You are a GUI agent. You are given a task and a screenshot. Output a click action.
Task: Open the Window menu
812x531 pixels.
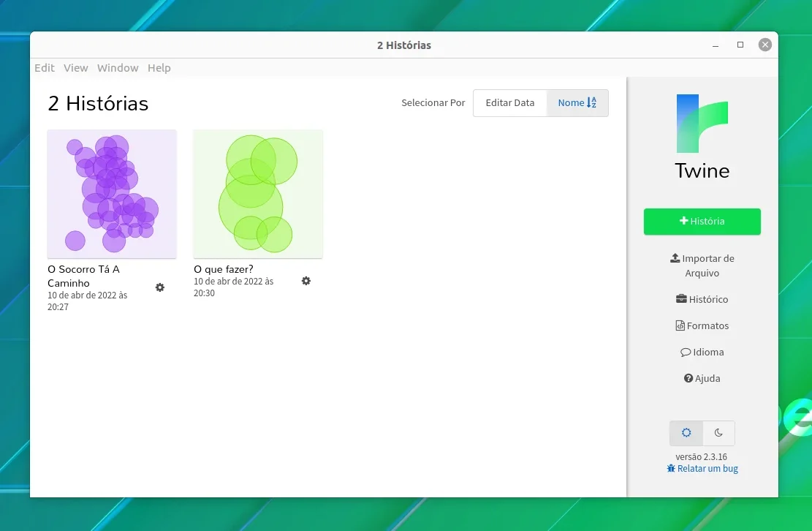coord(118,68)
